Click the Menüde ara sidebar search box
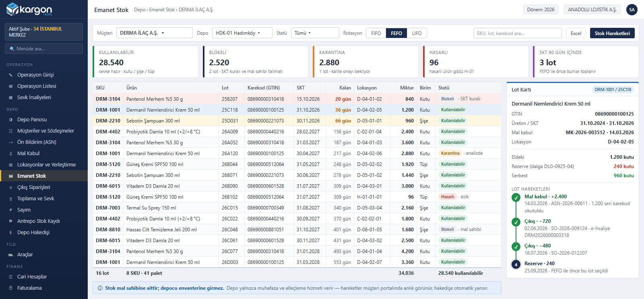The height and width of the screenshot is (299, 644). 44,49
